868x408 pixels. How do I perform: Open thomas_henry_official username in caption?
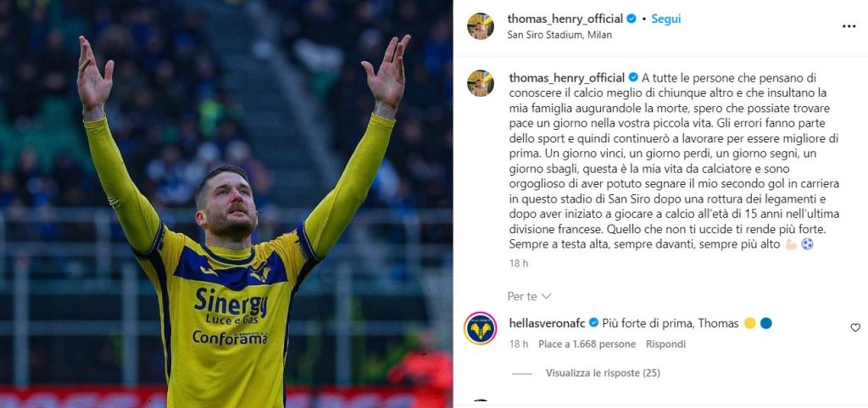point(567,77)
